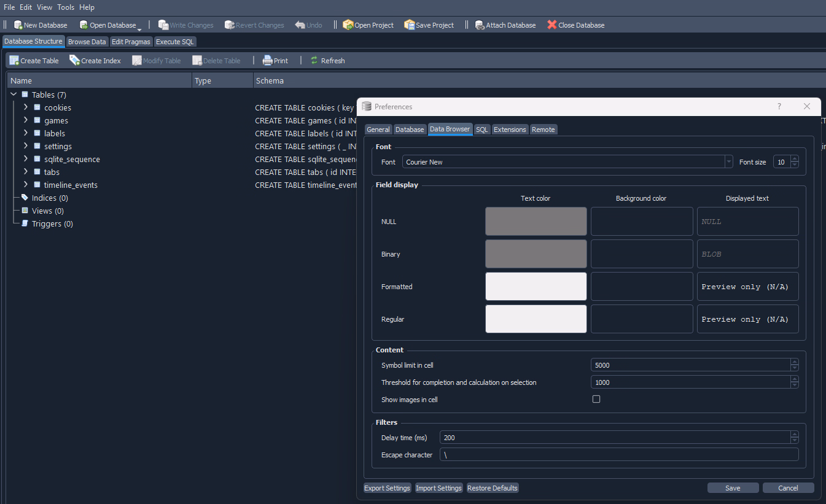Image resolution: width=826 pixels, height=504 pixels.
Task: Switch to the Browse Data tab
Action: [x=87, y=42]
